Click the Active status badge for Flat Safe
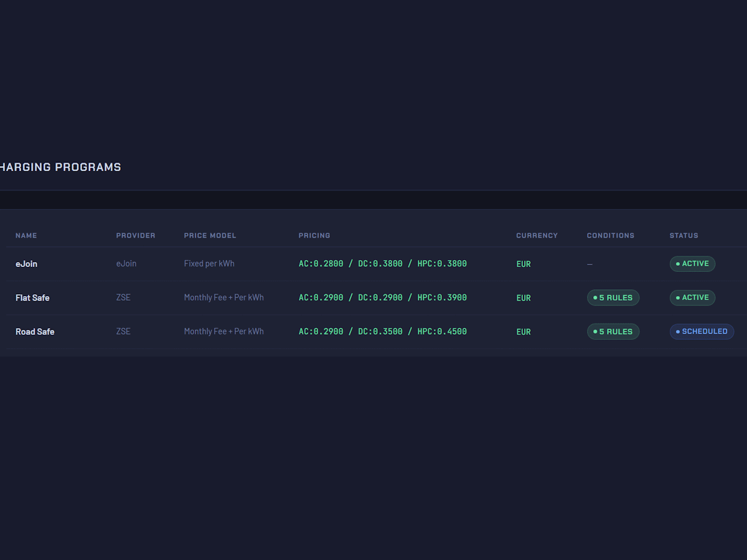 692,298
